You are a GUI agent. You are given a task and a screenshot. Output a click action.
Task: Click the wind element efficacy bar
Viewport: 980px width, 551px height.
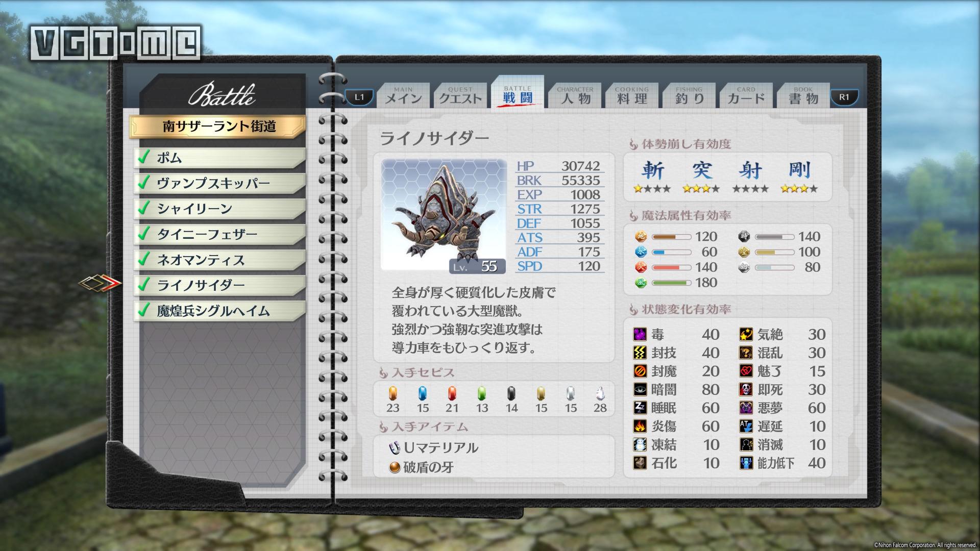pos(671,283)
